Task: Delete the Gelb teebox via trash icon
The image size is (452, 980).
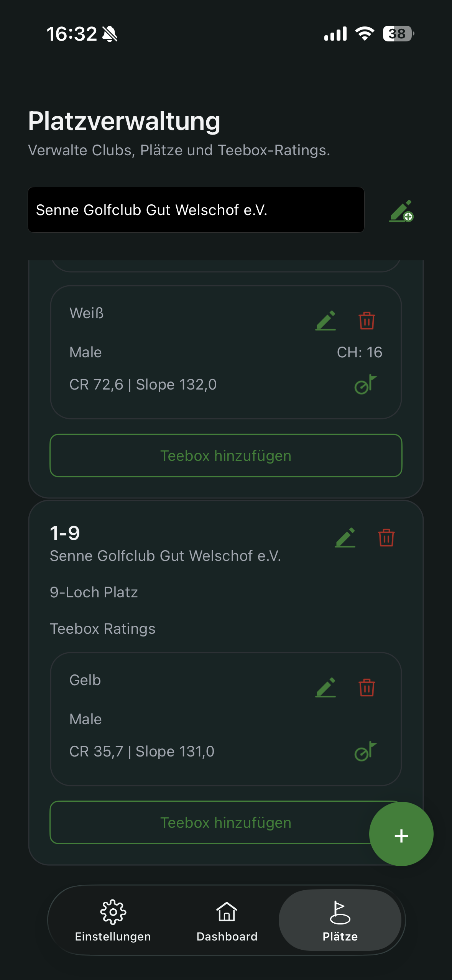Action: [x=366, y=687]
